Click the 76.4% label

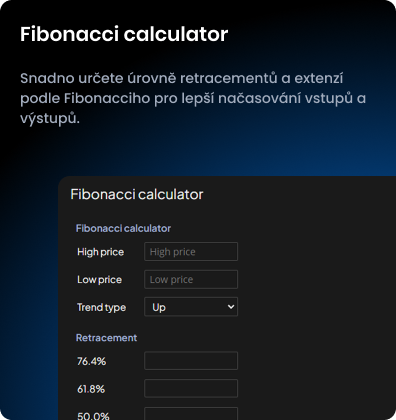pos(91,361)
